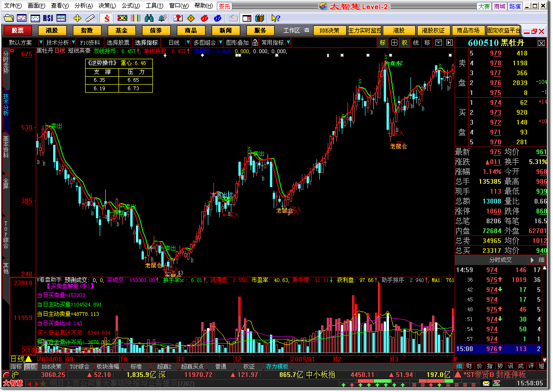This screenshot has width=553, height=392.
Task: Select the ruler measurement tool
Action: (90, 18)
